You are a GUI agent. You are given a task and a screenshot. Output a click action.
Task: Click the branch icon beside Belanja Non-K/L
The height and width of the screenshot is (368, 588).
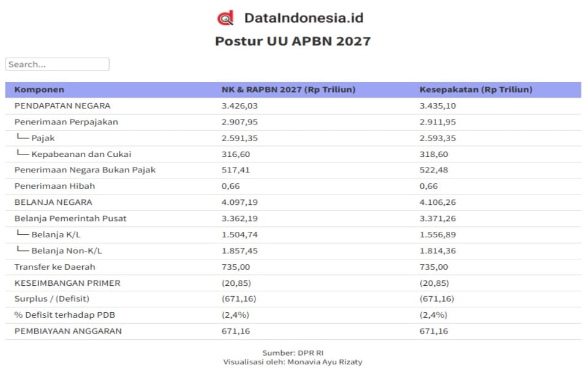pos(23,250)
